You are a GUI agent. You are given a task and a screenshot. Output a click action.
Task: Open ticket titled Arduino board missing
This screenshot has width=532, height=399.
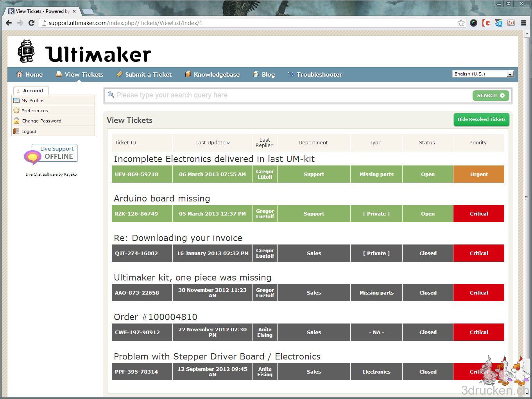[162, 198]
